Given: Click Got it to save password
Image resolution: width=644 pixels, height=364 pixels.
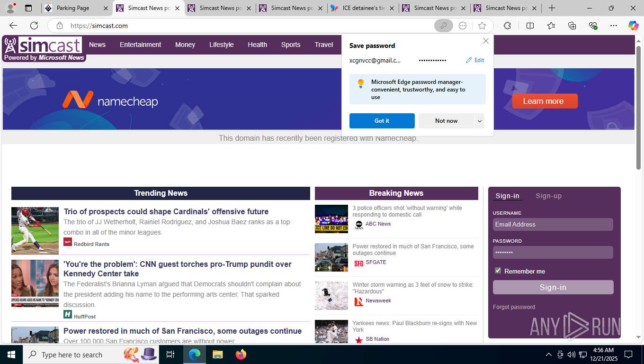Looking at the screenshot, I should (x=382, y=121).
